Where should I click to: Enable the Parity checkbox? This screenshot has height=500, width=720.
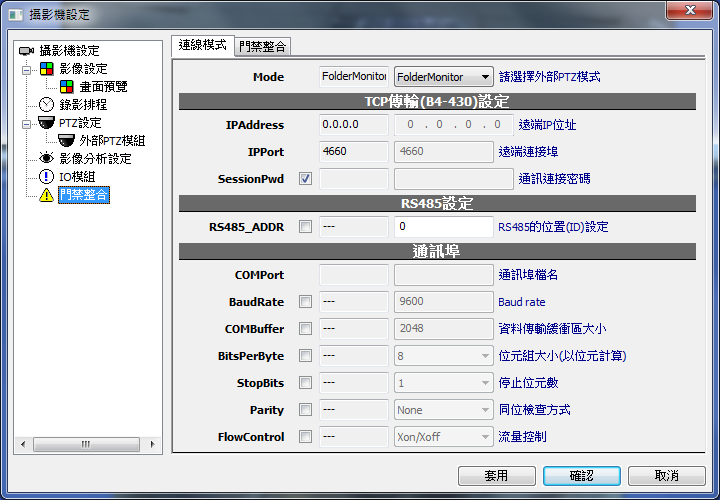click(x=305, y=410)
